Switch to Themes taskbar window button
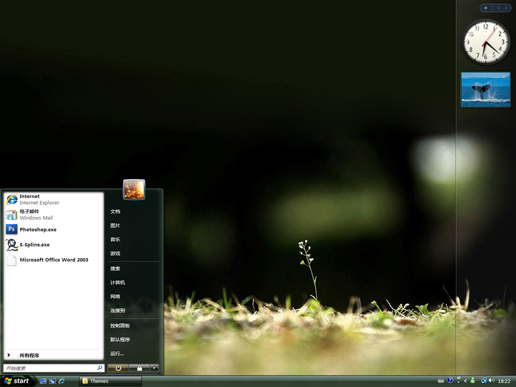516x387 pixels. 110,381
